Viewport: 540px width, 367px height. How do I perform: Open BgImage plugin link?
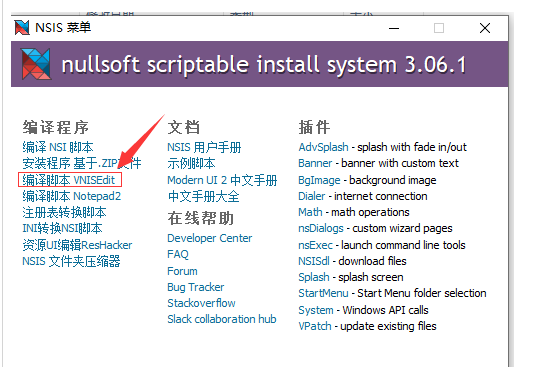(x=319, y=180)
